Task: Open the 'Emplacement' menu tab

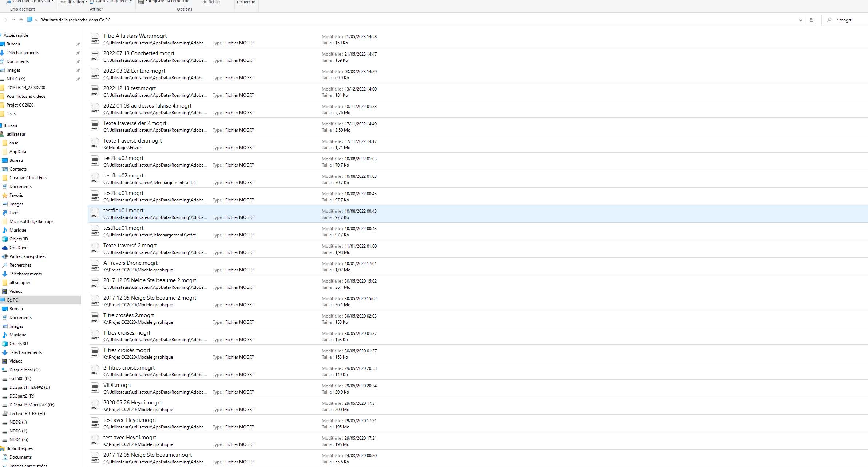Action: coord(22,9)
